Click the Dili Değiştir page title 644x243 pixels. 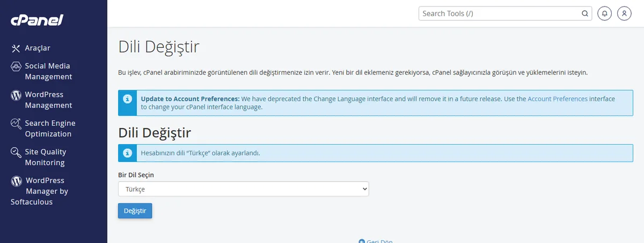tap(159, 46)
